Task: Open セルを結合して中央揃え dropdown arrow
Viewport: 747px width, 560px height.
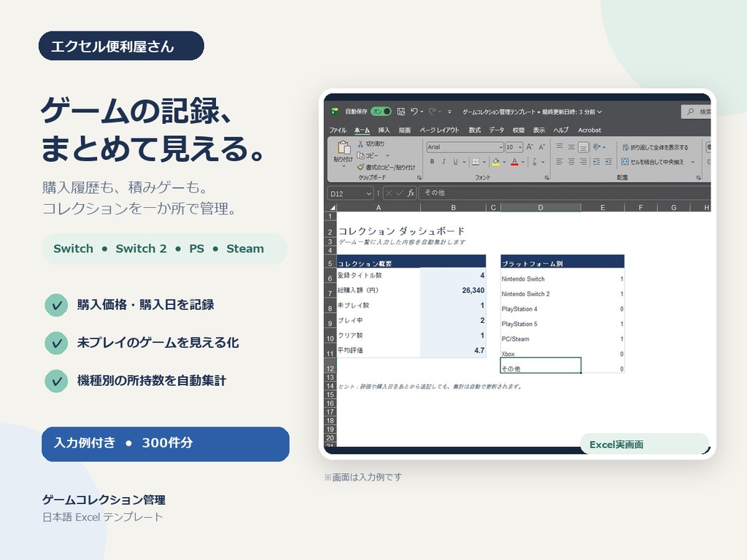Action: pos(693,162)
